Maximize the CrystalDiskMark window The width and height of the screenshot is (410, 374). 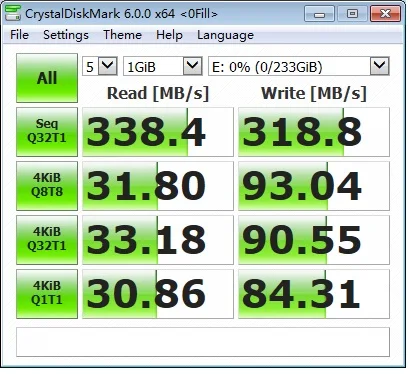[352, 14]
